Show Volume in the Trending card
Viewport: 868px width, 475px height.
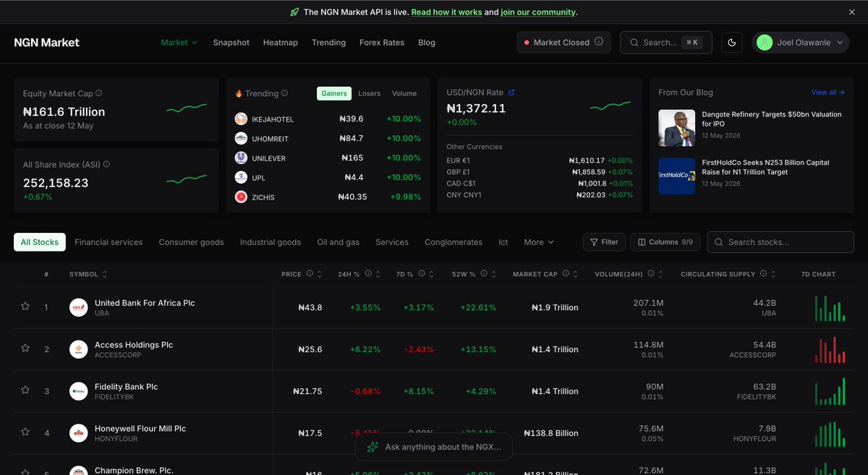(x=404, y=93)
